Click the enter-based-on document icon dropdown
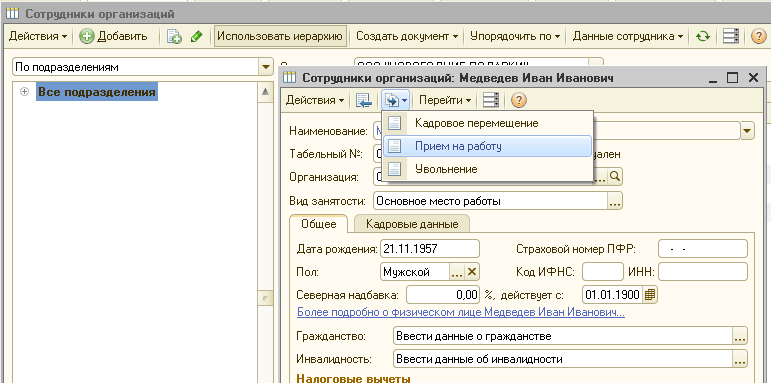 [x=396, y=100]
